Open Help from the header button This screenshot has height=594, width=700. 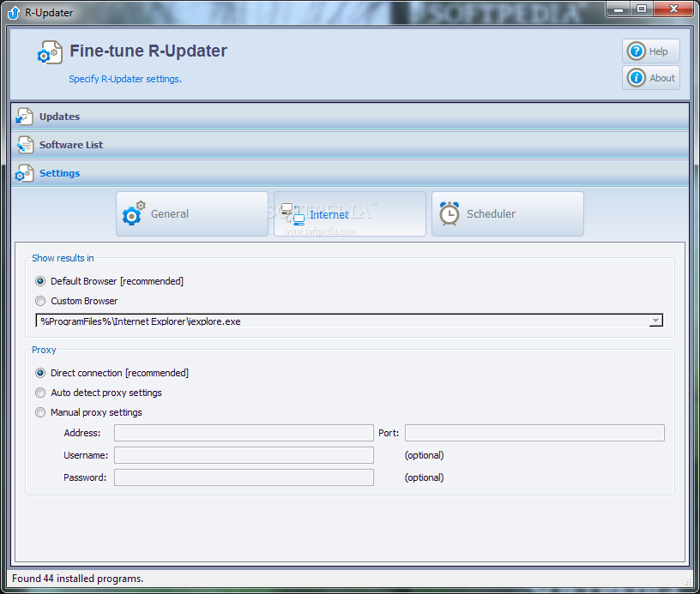coord(651,51)
